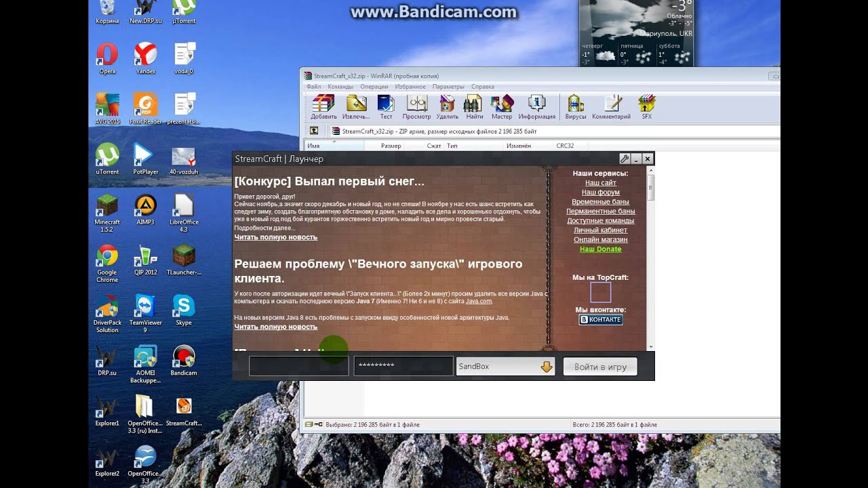Open the Доступные команды link
Screen dimensions: 868x488
click(601, 221)
